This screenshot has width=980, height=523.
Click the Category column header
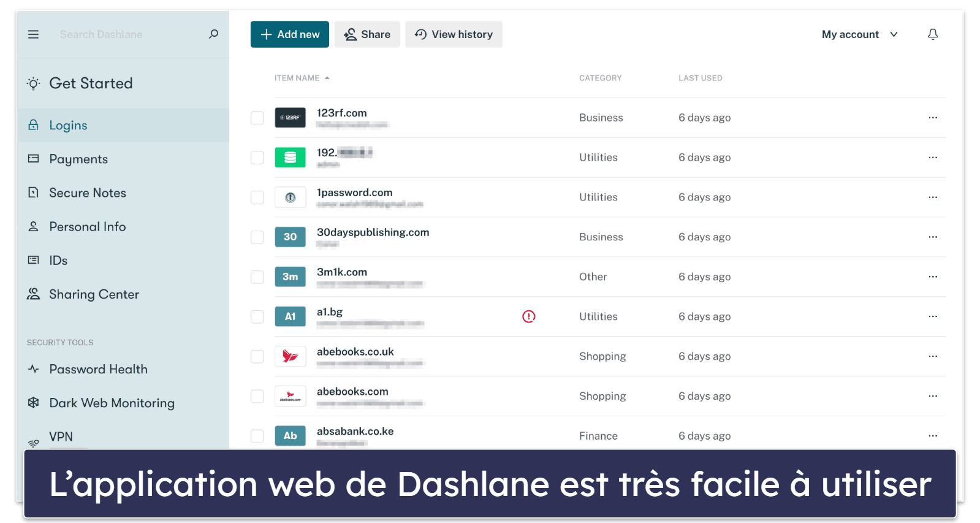pyautogui.click(x=600, y=78)
